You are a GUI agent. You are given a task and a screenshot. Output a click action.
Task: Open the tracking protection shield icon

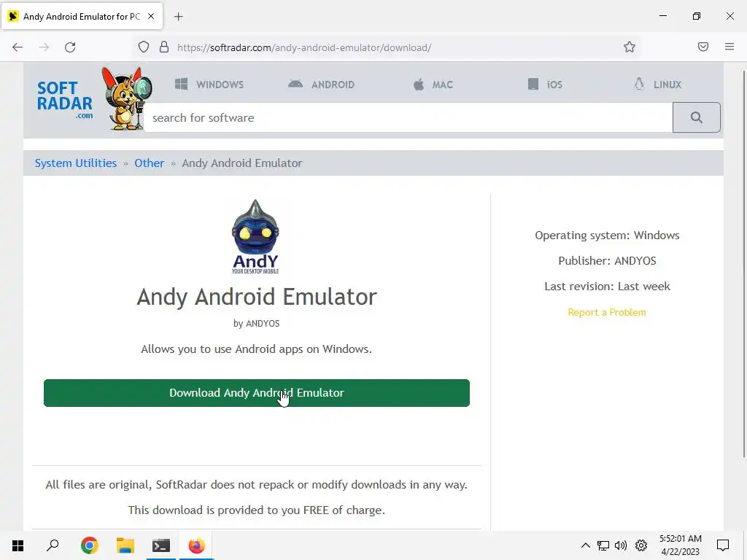[x=144, y=47]
